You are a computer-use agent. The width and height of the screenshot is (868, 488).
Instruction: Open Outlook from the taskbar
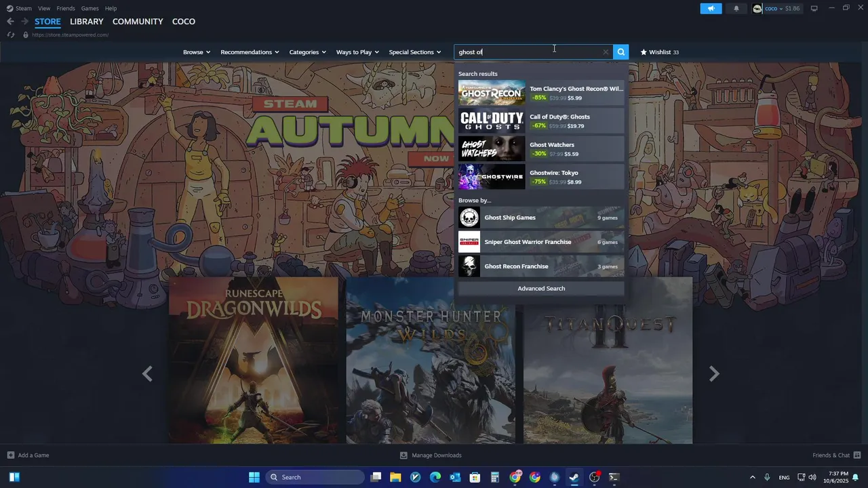455,477
